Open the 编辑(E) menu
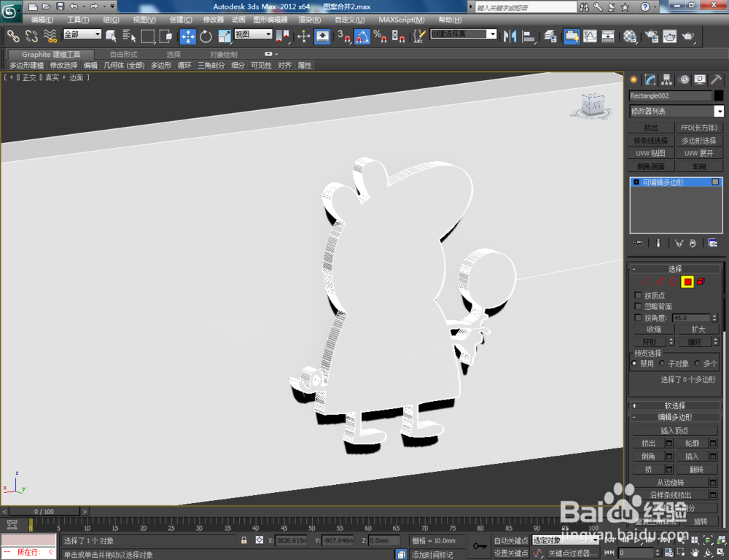 coord(42,20)
